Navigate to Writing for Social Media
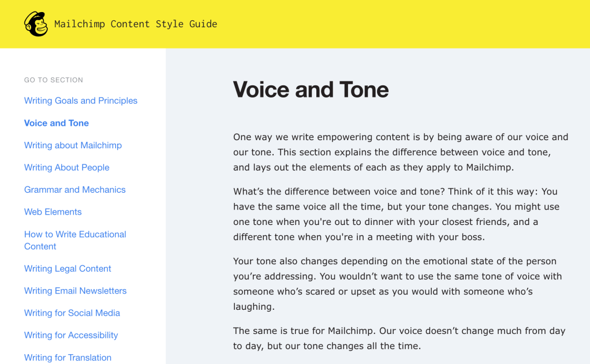This screenshot has height=364, width=590. coord(72,313)
